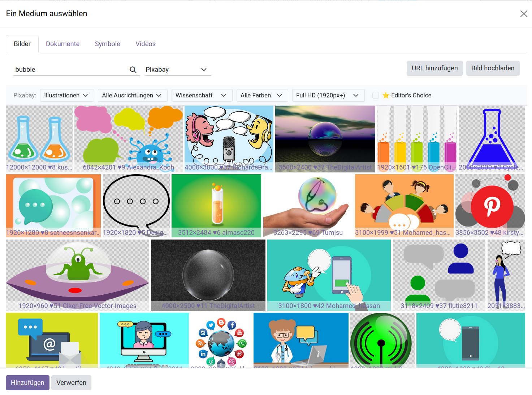The width and height of the screenshot is (532, 395).
Task: Switch to the Dokumente tab
Action: pos(62,44)
